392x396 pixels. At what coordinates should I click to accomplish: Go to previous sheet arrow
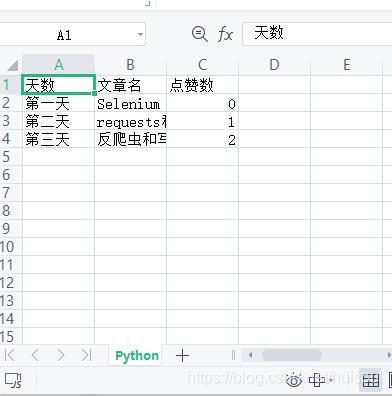pos(35,355)
